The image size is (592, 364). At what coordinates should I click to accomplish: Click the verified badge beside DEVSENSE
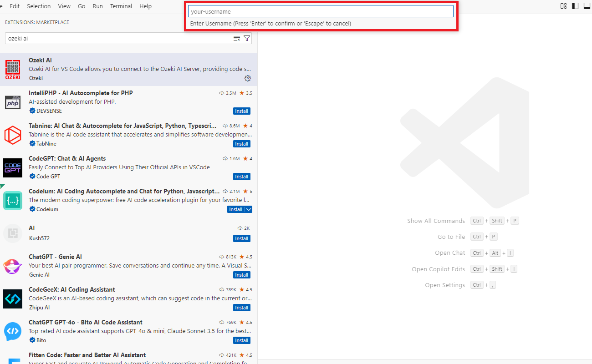coord(32,111)
